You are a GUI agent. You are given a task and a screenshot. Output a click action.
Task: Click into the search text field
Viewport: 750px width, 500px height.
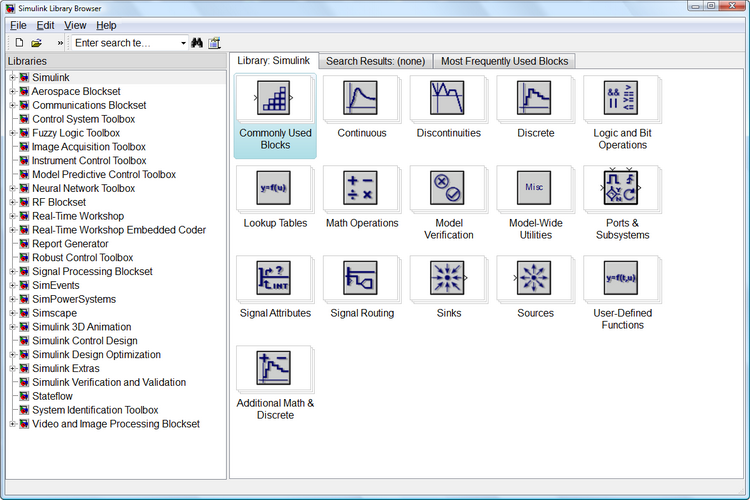coord(125,43)
